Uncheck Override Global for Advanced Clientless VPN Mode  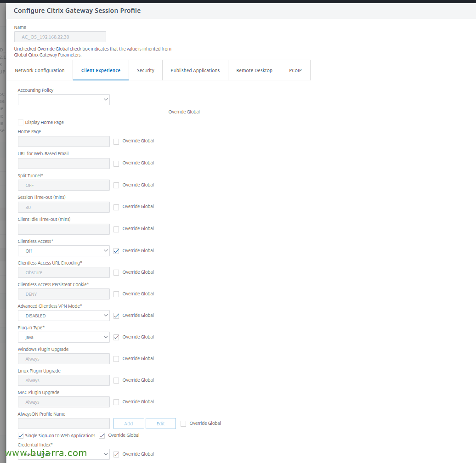(x=116, y=316)
